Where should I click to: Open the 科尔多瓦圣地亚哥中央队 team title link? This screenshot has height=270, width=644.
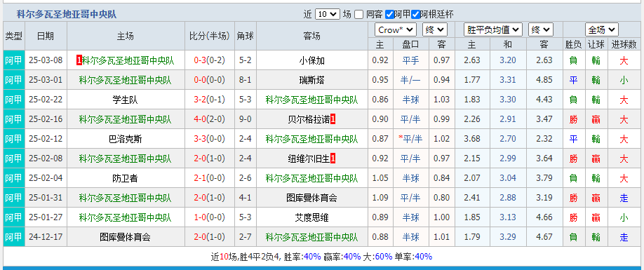[67, 14]
